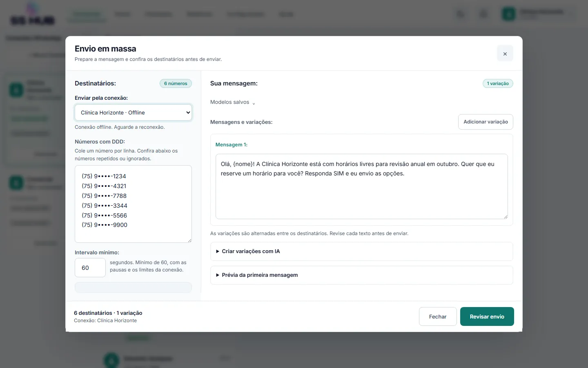Click the number line ending in 1234
The height and width of the screenshot is (368, 588).
(104, 176)
